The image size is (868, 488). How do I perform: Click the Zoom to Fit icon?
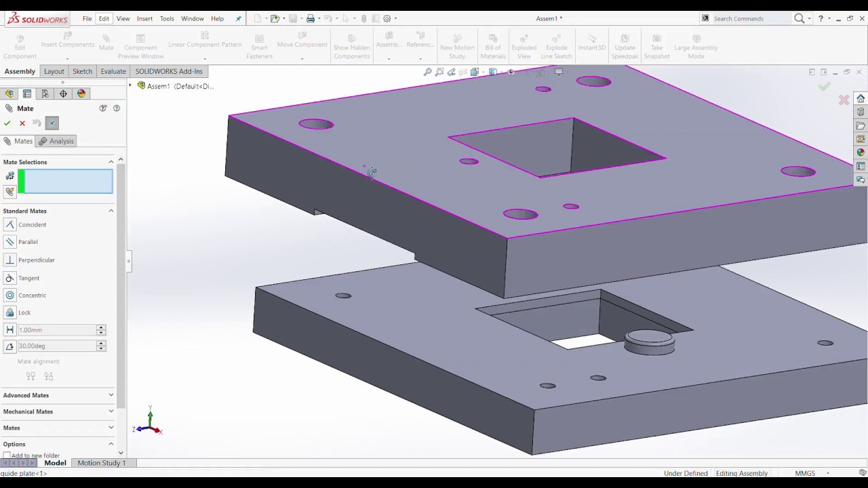click(x=428, y=72)
